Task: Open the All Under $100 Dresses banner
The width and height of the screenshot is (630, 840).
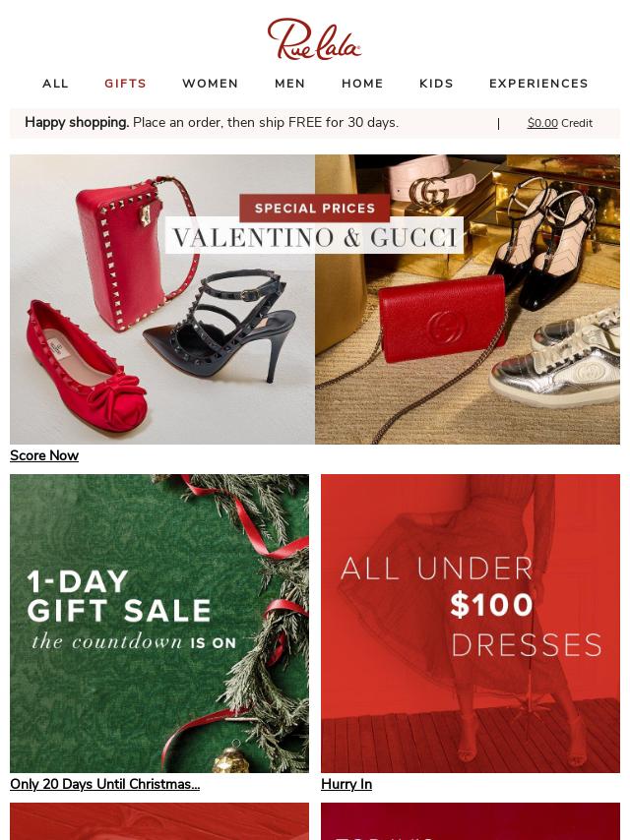Action: click(x=471, y=623)
